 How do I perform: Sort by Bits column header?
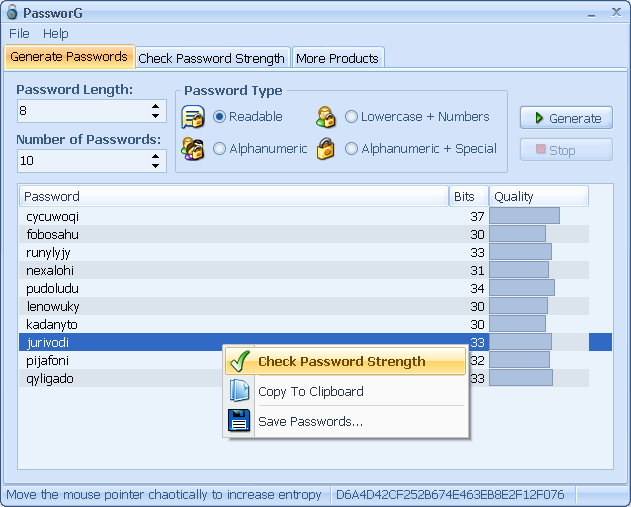(469, 196)
